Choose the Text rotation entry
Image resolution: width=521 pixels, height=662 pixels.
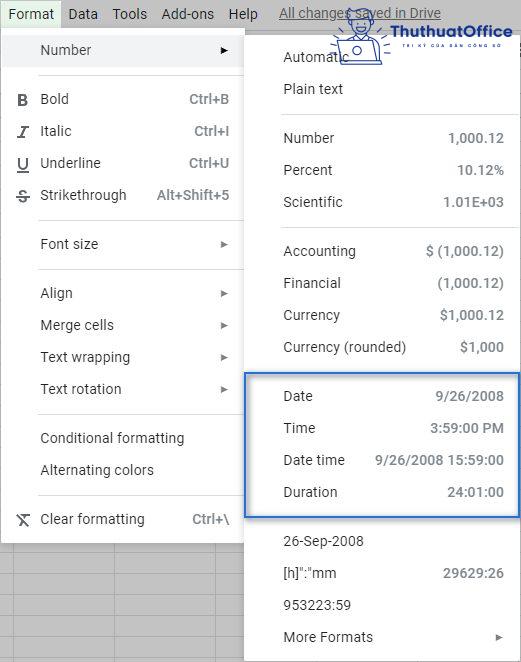pyautogui.click(x=123, y=389)
